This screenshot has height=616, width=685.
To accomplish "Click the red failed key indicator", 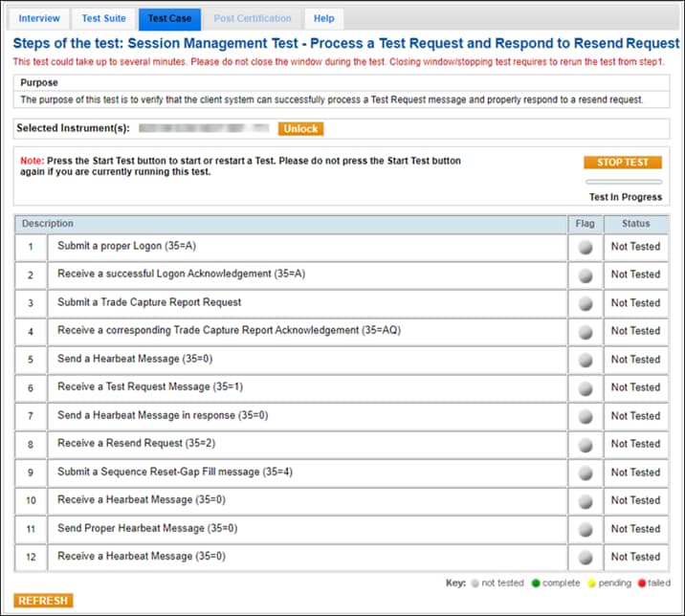I will coord(641,582).
